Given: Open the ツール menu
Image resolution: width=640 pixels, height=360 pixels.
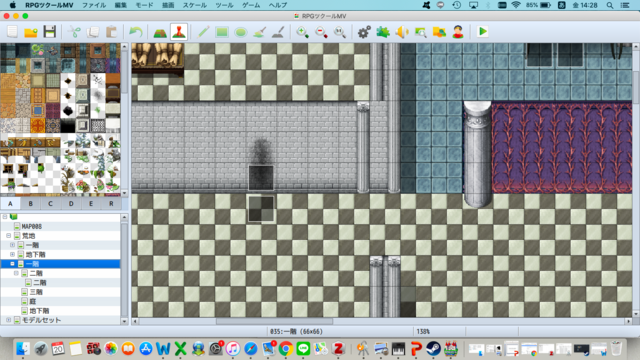Looking at the screenshot, I should coord(224,5).
